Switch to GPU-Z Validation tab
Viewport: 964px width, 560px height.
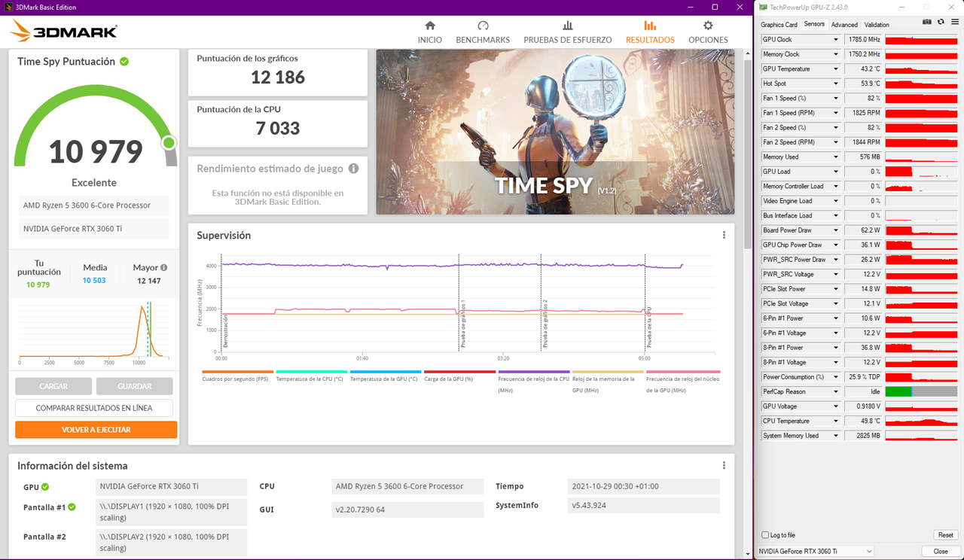point(877,25)
